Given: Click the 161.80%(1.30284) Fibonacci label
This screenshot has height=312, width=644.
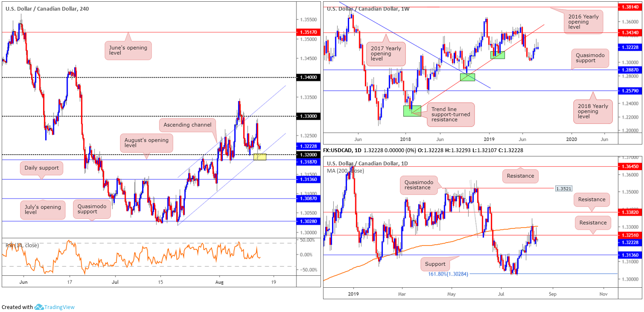Looking at the screenshot, I should coord(448,274).
